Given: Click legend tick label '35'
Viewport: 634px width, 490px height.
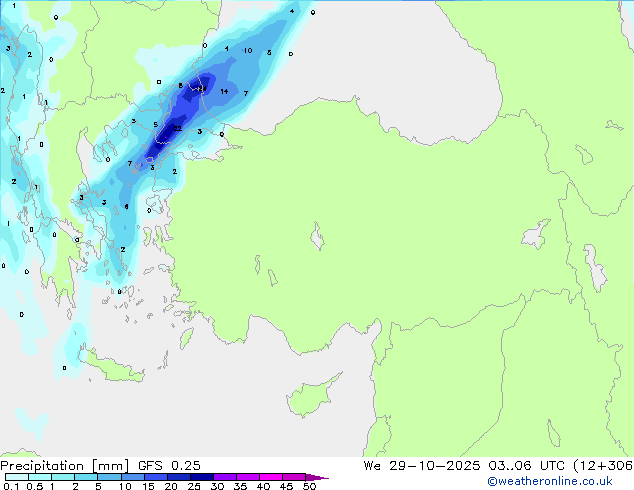Looking at the screenshot, I should click(240, 486).
